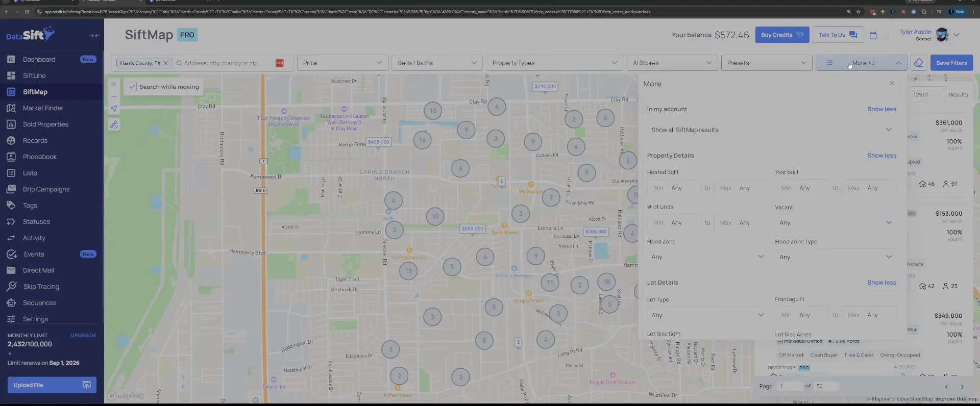Click the red icon in search box
980x406 pixels.
[280, 63]
